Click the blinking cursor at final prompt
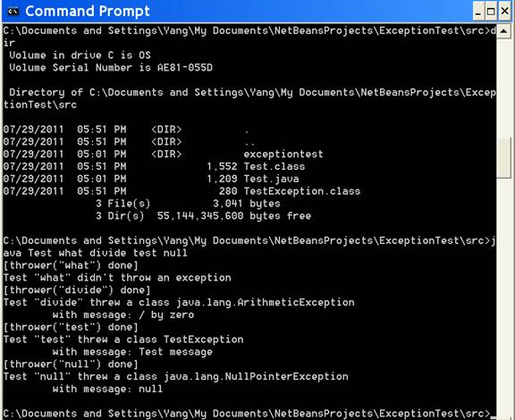Image resolution: width=515 pixels, height=420 pixels. 493,417
